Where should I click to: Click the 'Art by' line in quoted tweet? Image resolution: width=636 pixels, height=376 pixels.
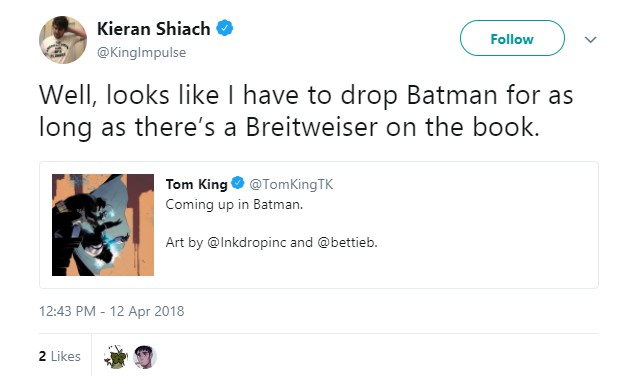[x=271, y=242]
